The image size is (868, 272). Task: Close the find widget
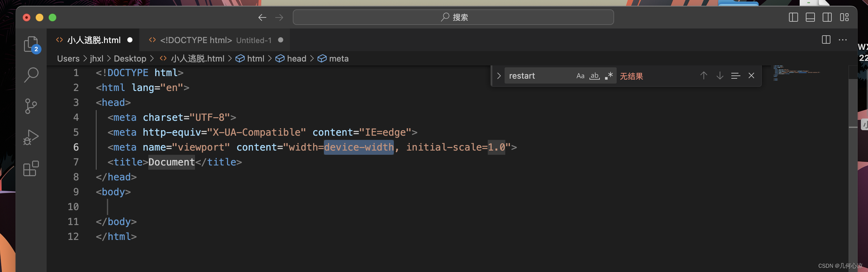(751, 75)
